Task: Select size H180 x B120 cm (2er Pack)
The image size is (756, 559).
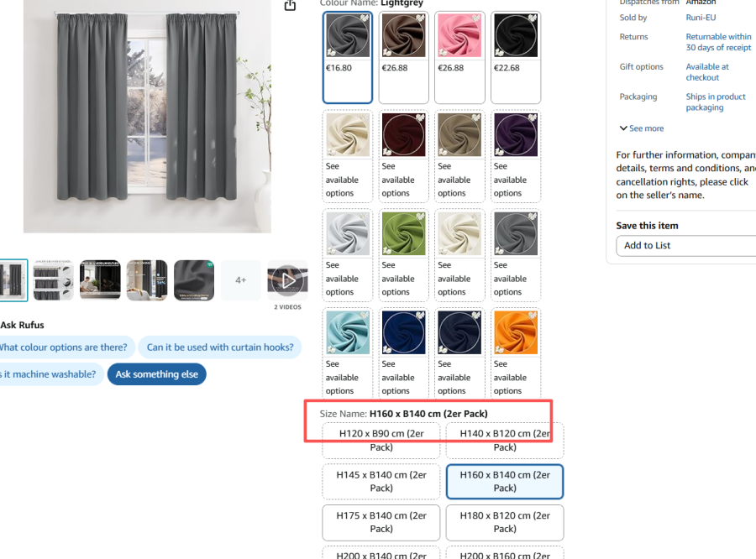Action: tap(505, 522)
